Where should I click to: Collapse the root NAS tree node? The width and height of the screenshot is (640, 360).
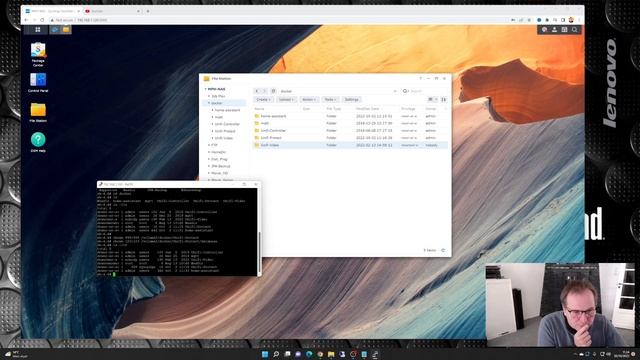click(205, 89)
